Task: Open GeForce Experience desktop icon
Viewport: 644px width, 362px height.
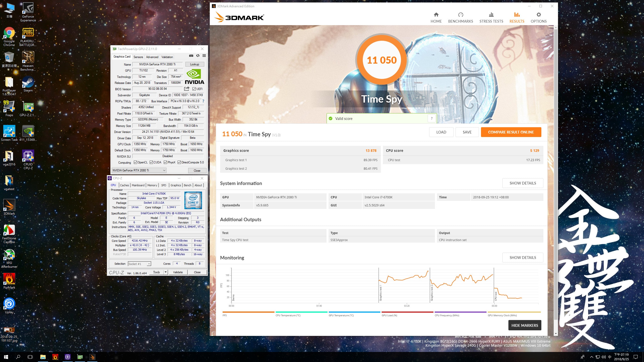Action: (28, 12)
